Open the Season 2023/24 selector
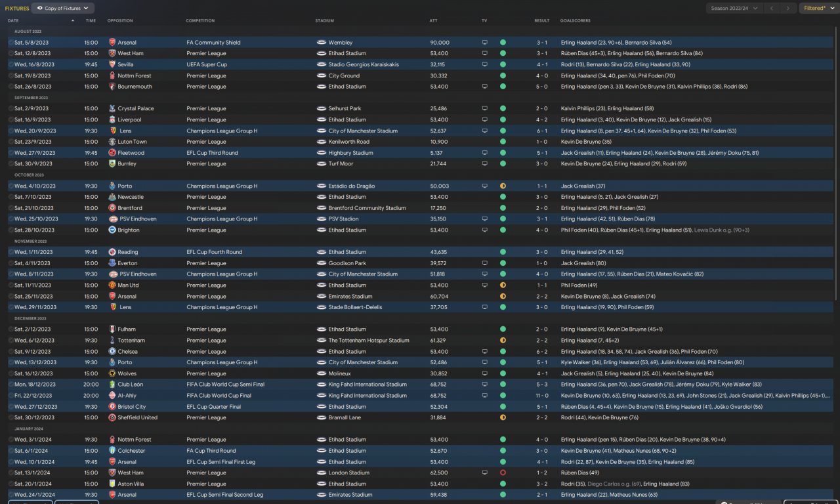 tap(734, 8)
